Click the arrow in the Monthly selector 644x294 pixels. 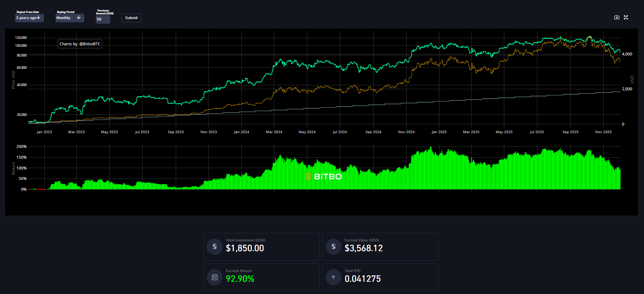79,18
